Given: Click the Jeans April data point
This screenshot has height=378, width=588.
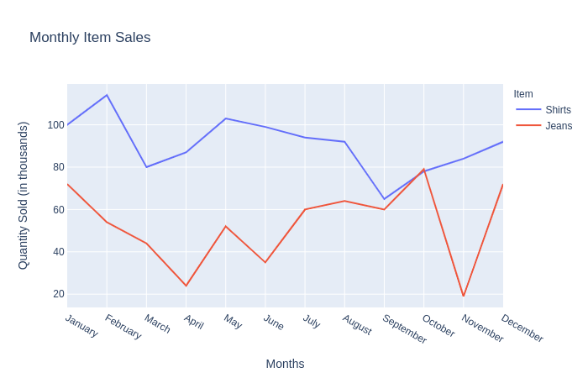Looking at the screenshot, I should point(186,286).
